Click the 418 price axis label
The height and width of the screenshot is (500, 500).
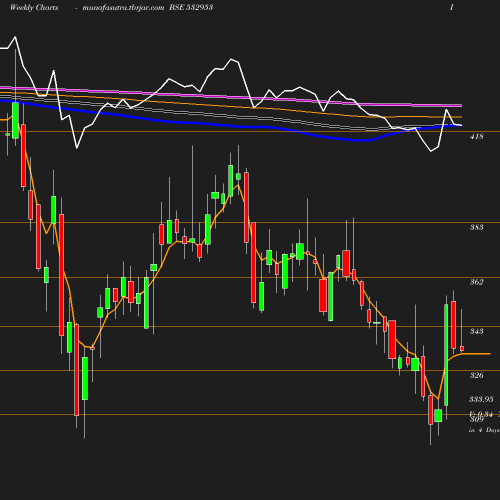476,136
